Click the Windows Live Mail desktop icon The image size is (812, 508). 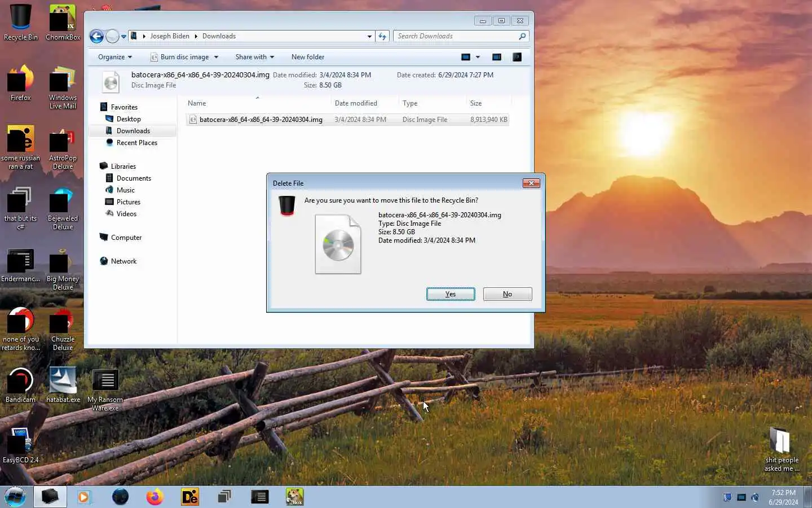point(63,87)
